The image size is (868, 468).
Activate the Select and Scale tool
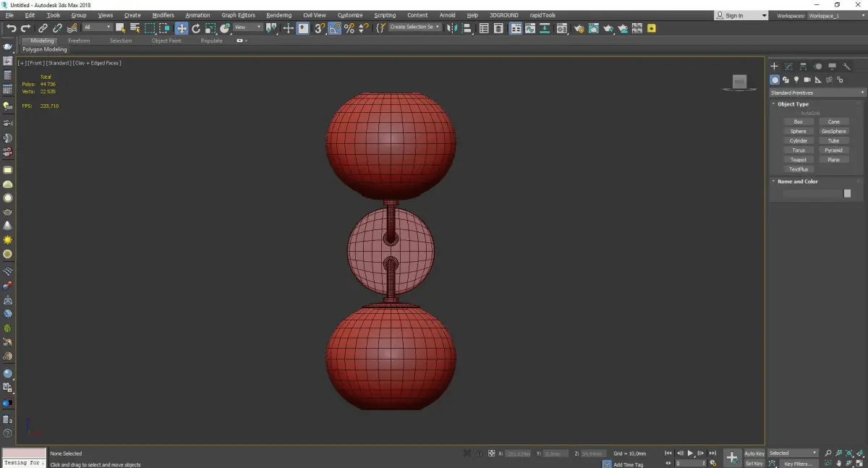pos(210,28)
